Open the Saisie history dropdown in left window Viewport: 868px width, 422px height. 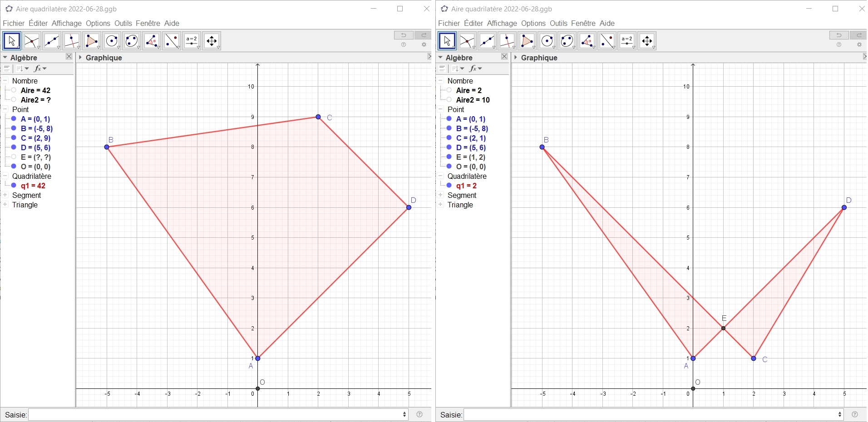[404, 414]
